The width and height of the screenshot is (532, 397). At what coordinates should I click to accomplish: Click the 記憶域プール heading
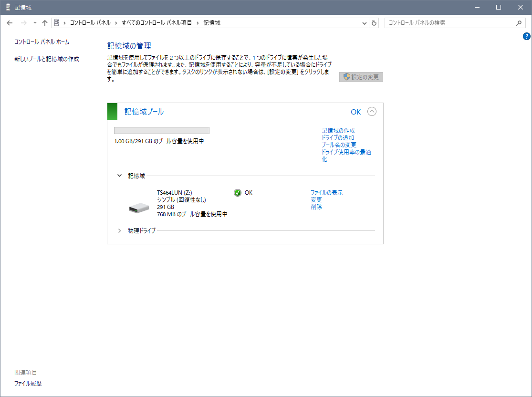(144, 112)
